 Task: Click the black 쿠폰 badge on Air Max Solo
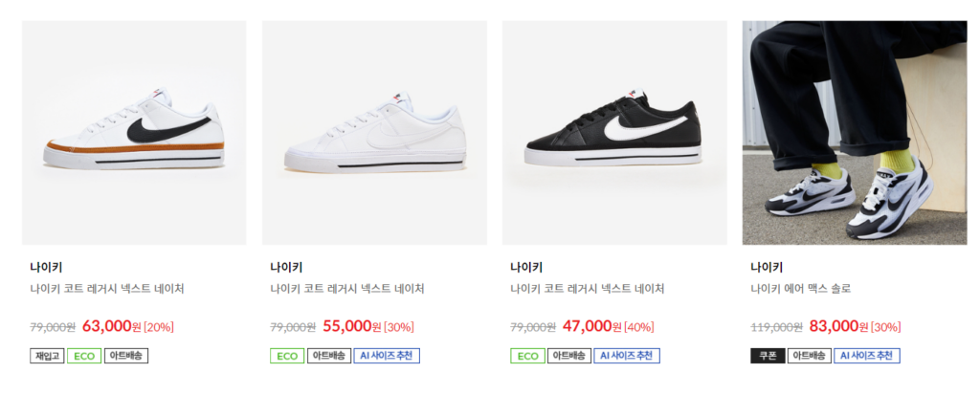click(x=768, y=356)
